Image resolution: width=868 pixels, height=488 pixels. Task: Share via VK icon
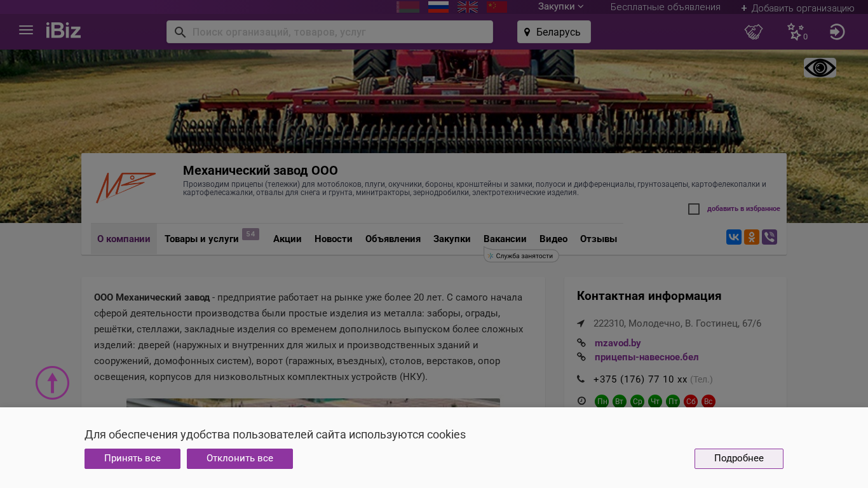(x=734, y=237)
